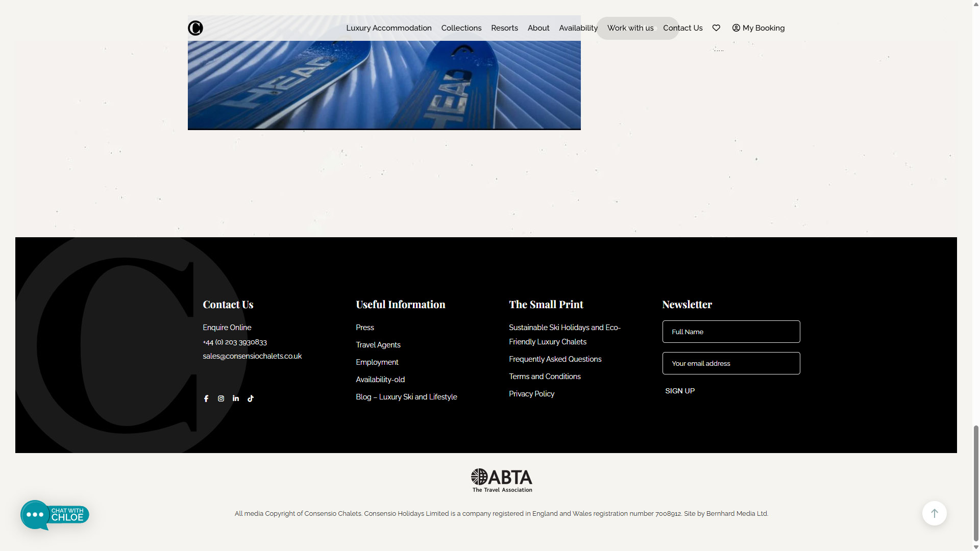Open Terms and Conditions
Viewport: 980px width, 551px height.
545,377
